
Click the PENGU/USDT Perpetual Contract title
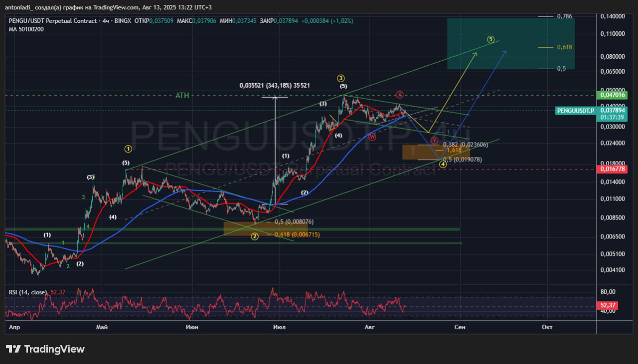[x=53, y=21]
